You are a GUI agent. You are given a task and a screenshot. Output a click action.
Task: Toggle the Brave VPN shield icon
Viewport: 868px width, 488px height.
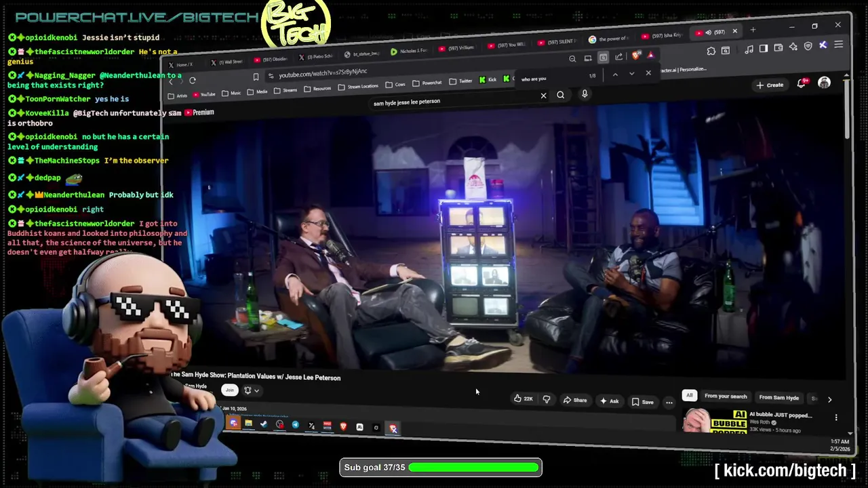tap(808, 46)
